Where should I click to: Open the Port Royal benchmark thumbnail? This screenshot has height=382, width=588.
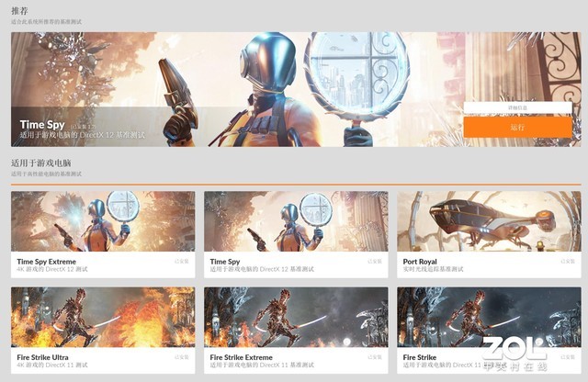tap(489, 221)
